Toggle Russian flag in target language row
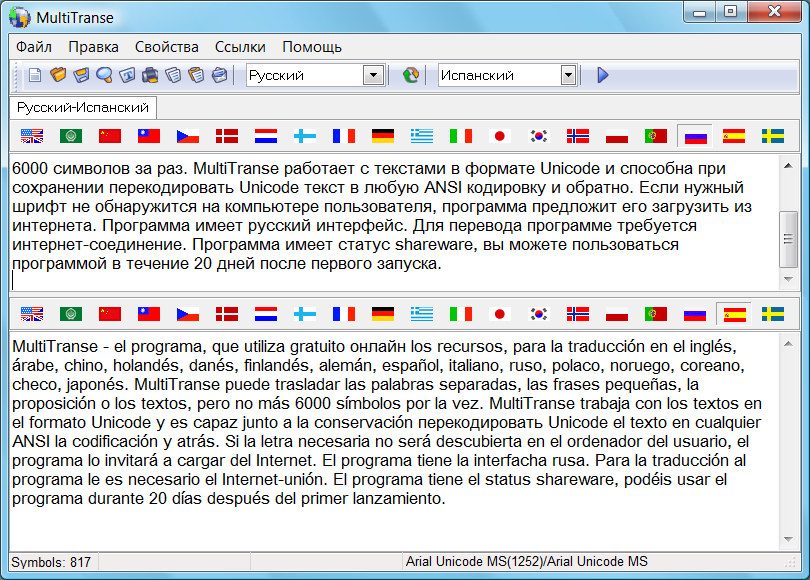This screenshot has width=810, height=580. coord(695,313)
